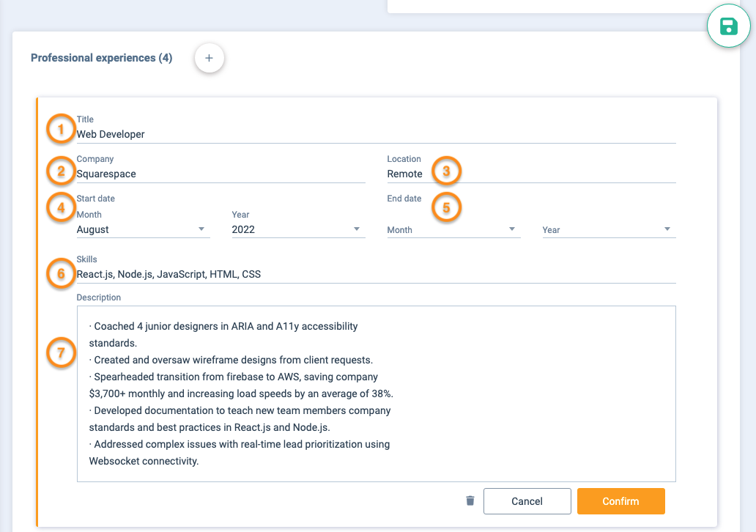The image size is (756, 532).
Task: Open the Start date Year dropdown showing 2022
Action: pos(298,229)
